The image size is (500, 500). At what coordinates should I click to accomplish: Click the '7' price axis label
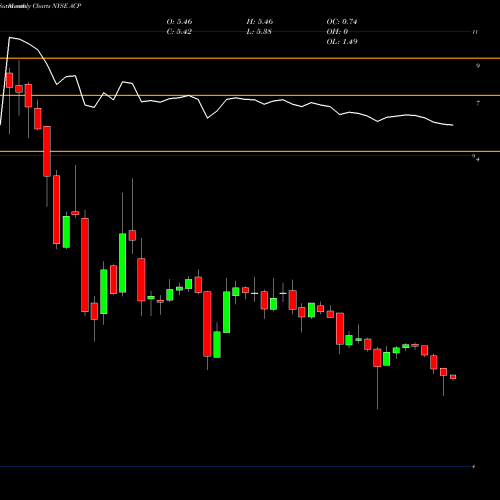pos(478,103)
